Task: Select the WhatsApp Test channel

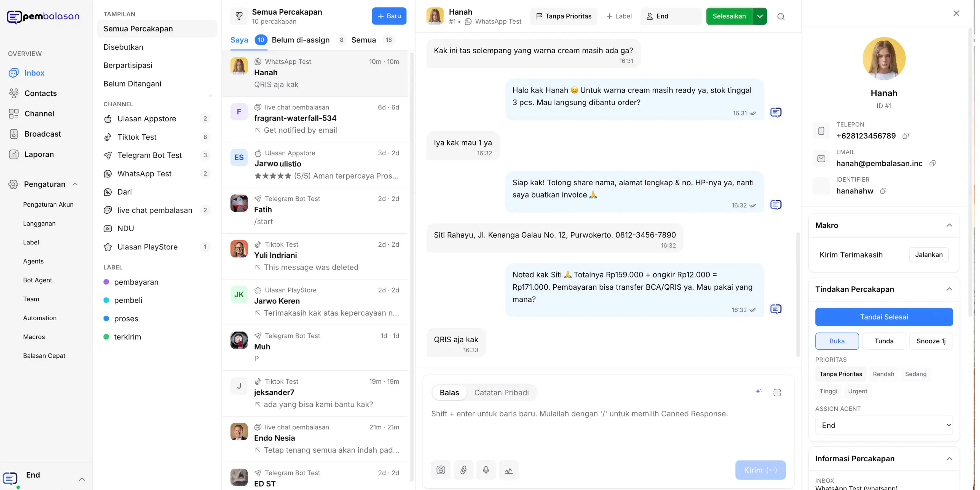Action: pos(157,174)
